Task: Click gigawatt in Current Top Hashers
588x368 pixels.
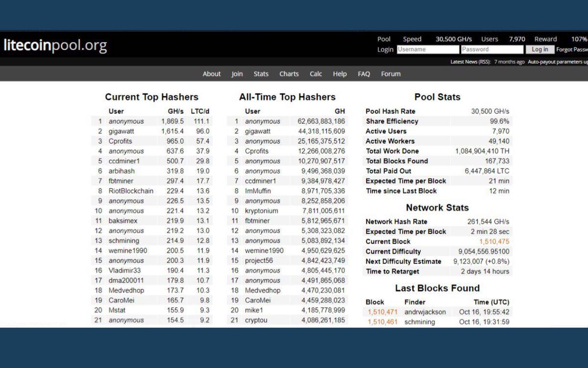Action: point(121,131)
